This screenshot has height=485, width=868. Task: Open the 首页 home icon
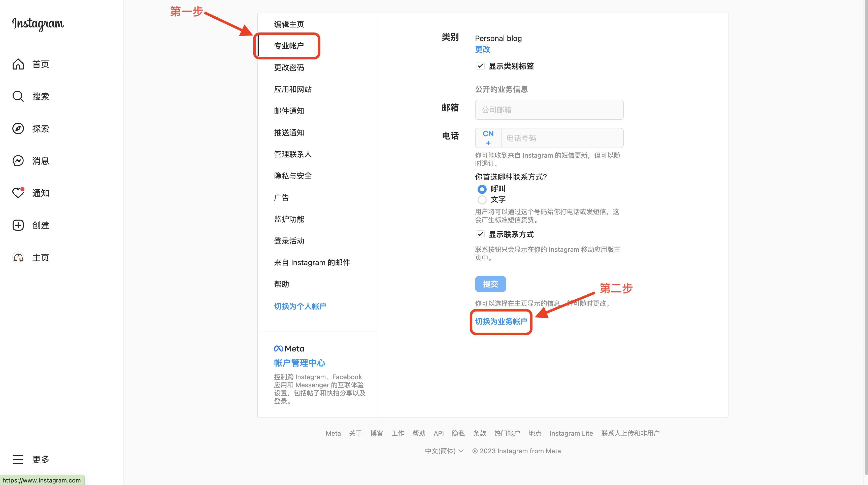[18, 64]
